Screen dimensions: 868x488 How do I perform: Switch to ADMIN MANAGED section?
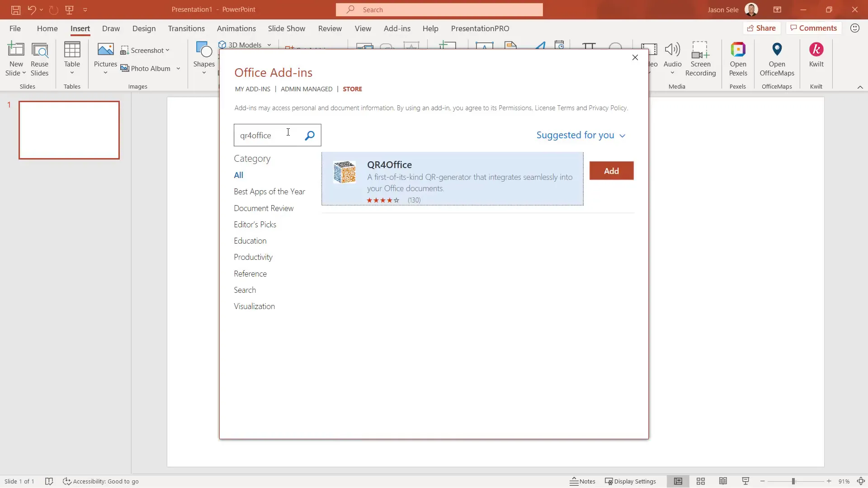click(307, 89)
